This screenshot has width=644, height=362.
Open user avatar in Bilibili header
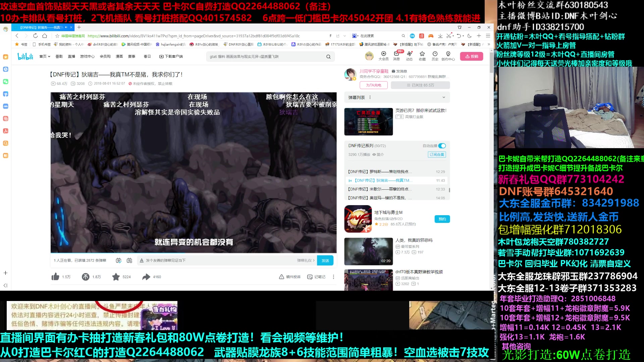pos(369,56)
